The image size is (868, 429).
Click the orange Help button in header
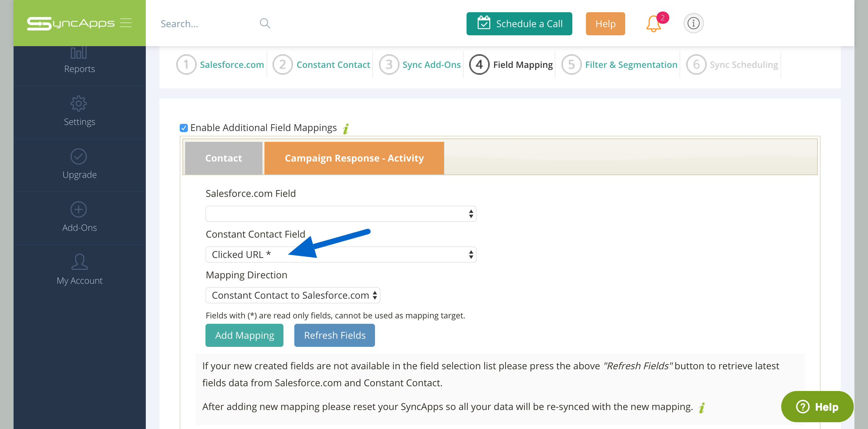pos(606,24)
